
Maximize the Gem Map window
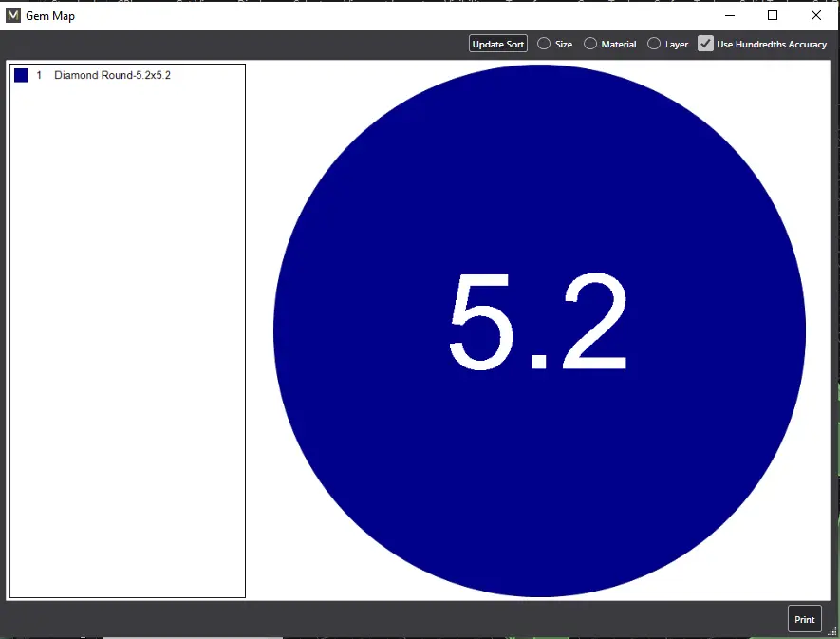pyautogui.click(x=773, y=15)
